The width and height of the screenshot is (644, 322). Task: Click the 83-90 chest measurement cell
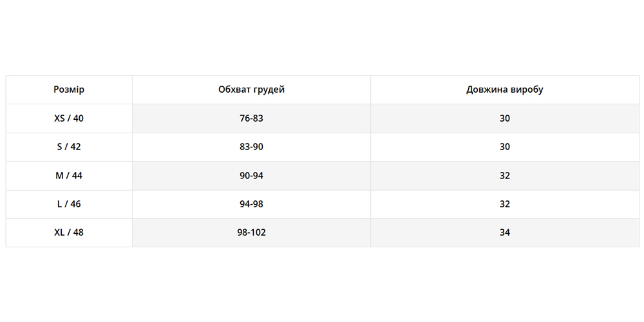251,147
